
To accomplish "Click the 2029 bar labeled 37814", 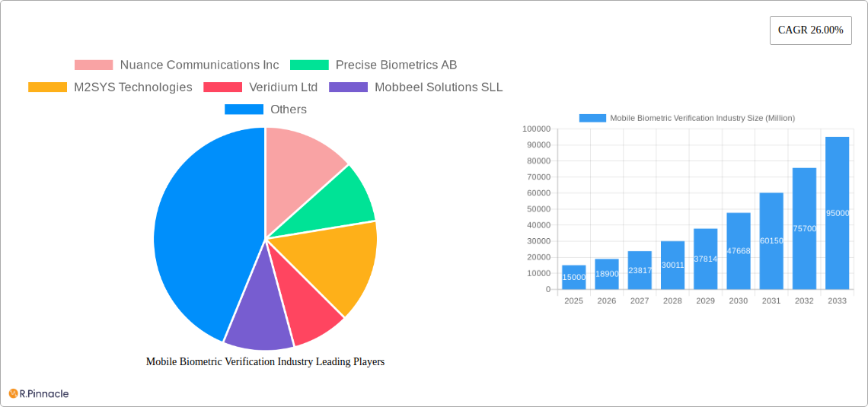I will point(706,259).
